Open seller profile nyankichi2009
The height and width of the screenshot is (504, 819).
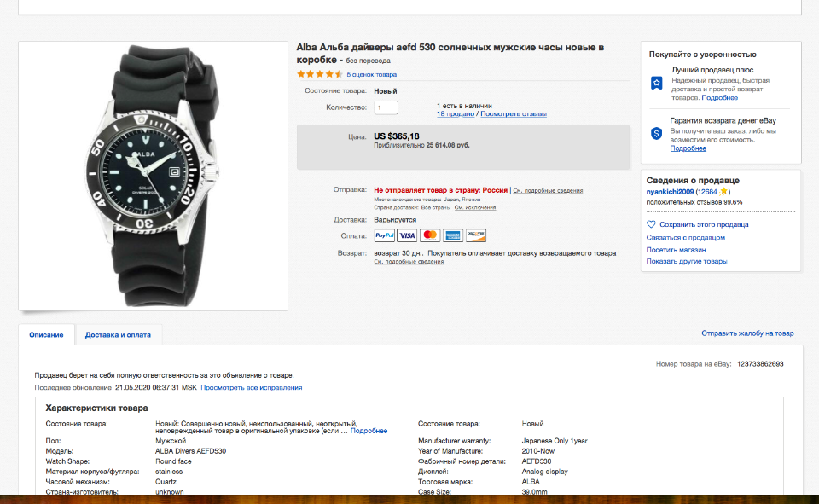tap(670, 192)
